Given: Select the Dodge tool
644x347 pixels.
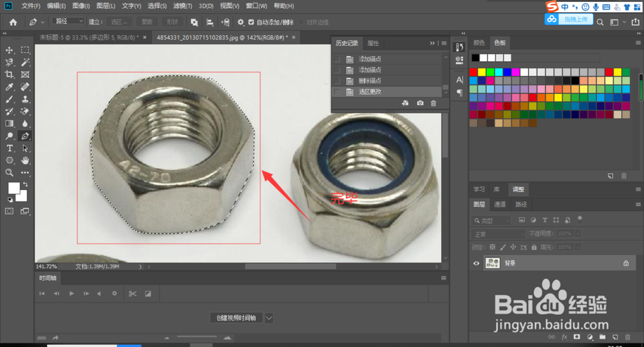Looking at the screenshot, I should [x=9, y=136].
